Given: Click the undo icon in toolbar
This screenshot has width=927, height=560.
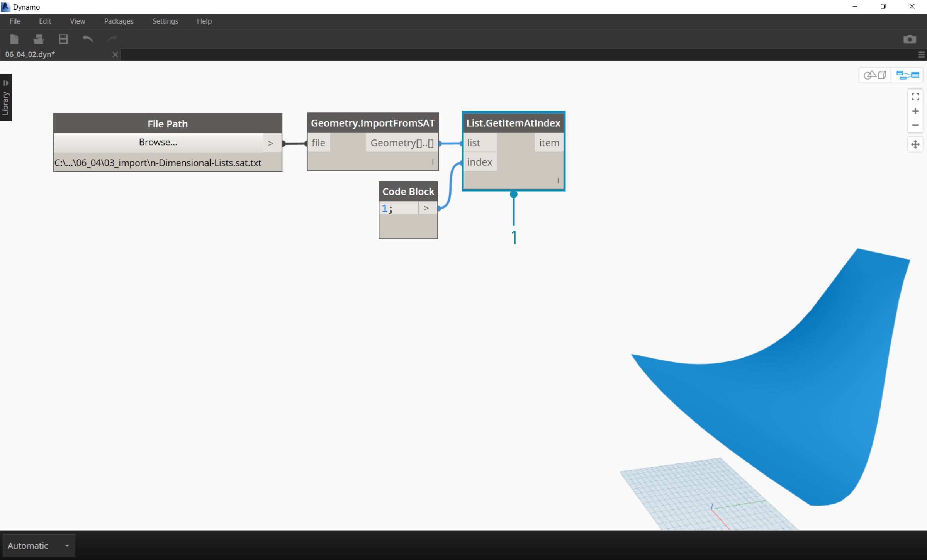Looking at the screenshot, I should [88, 39].
